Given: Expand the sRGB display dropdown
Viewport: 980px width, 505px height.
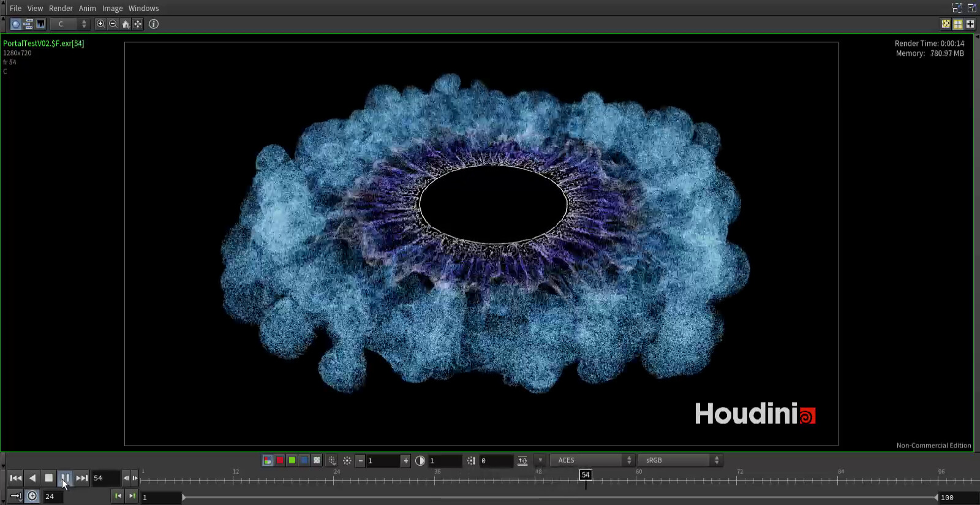Looking at the screenshot, I should (680, 460).
